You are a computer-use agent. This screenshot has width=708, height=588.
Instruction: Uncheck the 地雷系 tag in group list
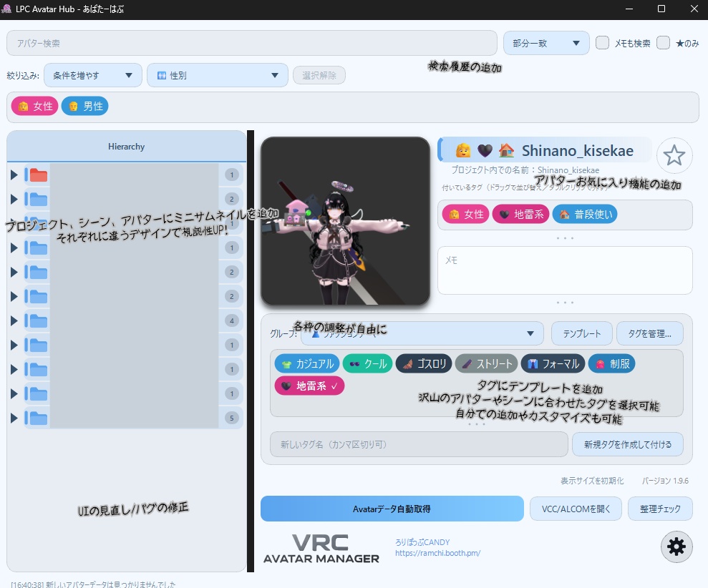(x=309, y=386)
